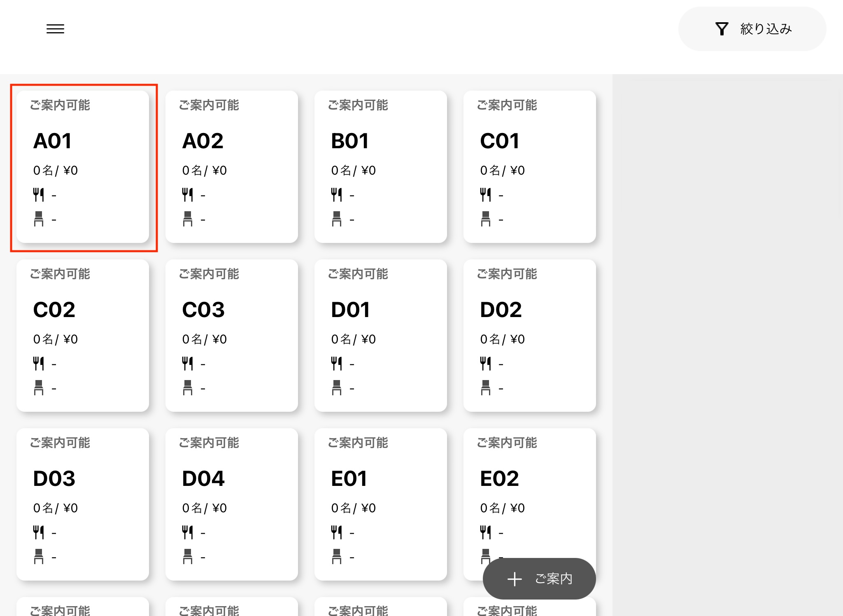This screenshot has width=843, height=616.
Task: Click chair icon on E01 card
Action: 337,556
